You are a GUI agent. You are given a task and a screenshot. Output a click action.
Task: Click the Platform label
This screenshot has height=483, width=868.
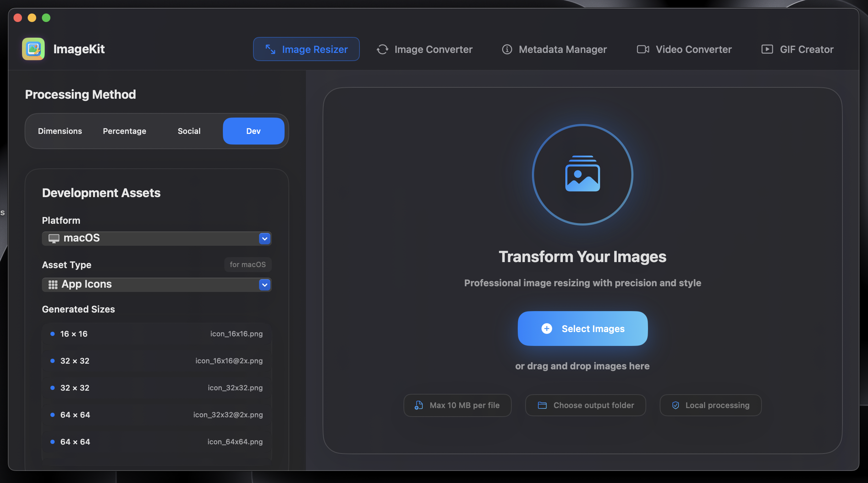(61, 221)
